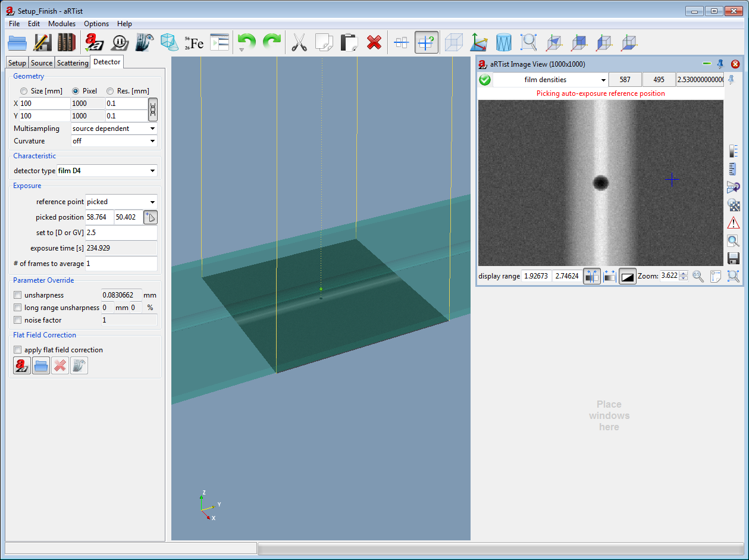This screenshot has height=560, width=749.
Task: Select the Pixel radio button
Action: click(x=76, y=91)
